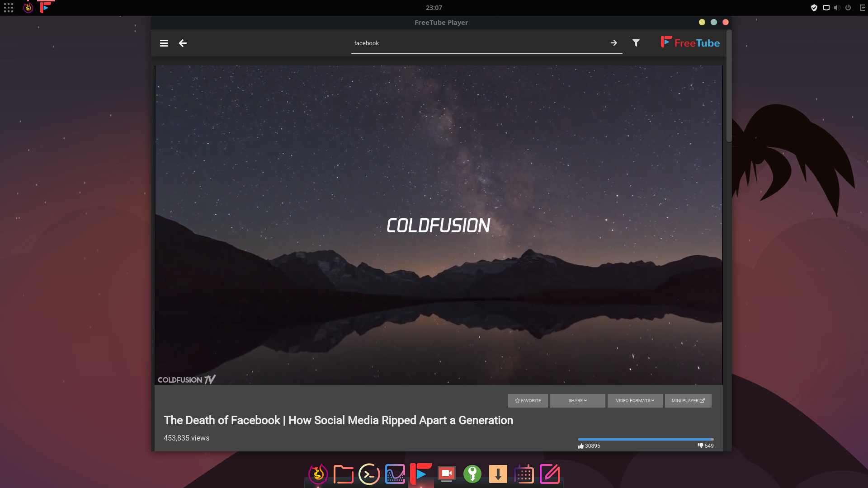This screenshot has height=488, width=868.
Task: Click the logout arrow tray icon
Action: pyautogui.click(x=862, y=8)
